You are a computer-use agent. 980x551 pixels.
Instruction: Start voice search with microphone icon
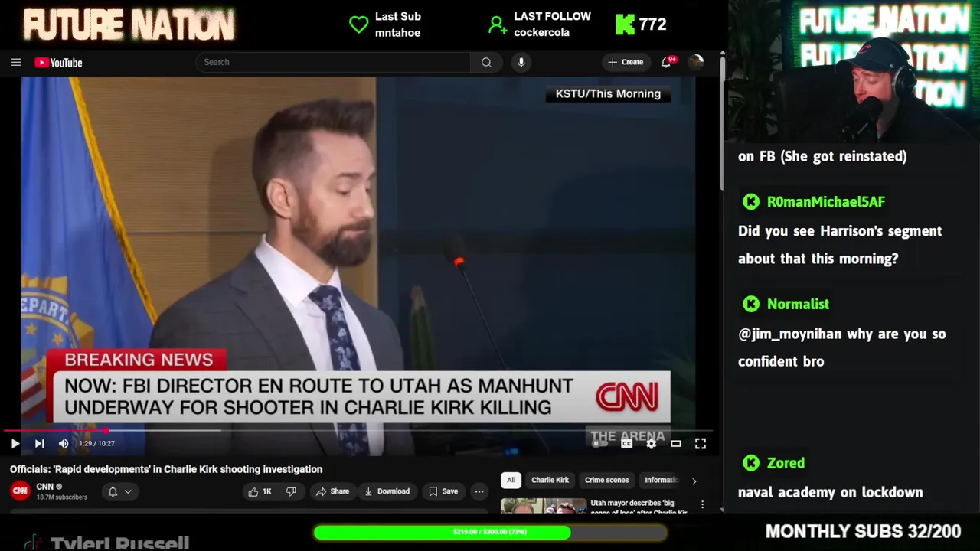[x=521, y=62]
